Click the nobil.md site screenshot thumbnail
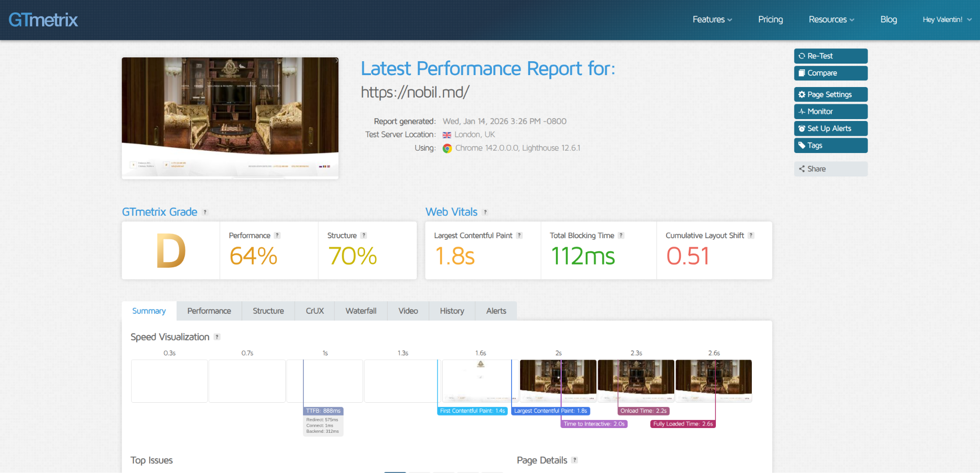Viewport: 980px width, 473px height. [230, 118]
